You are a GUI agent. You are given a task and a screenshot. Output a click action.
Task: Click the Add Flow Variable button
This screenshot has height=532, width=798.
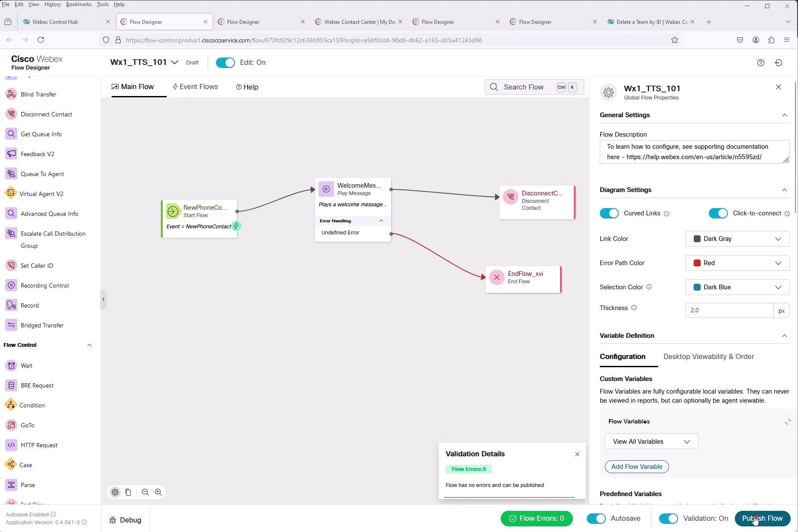click(637, 467)
